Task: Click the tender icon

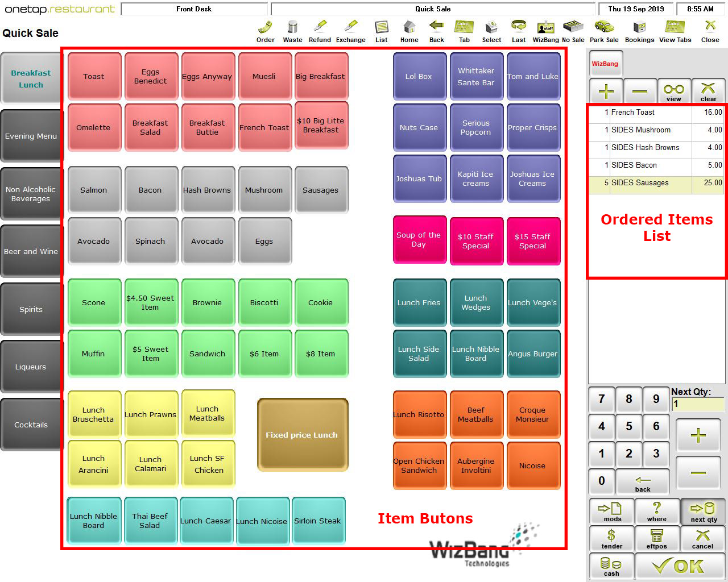Action: [611, 538]
